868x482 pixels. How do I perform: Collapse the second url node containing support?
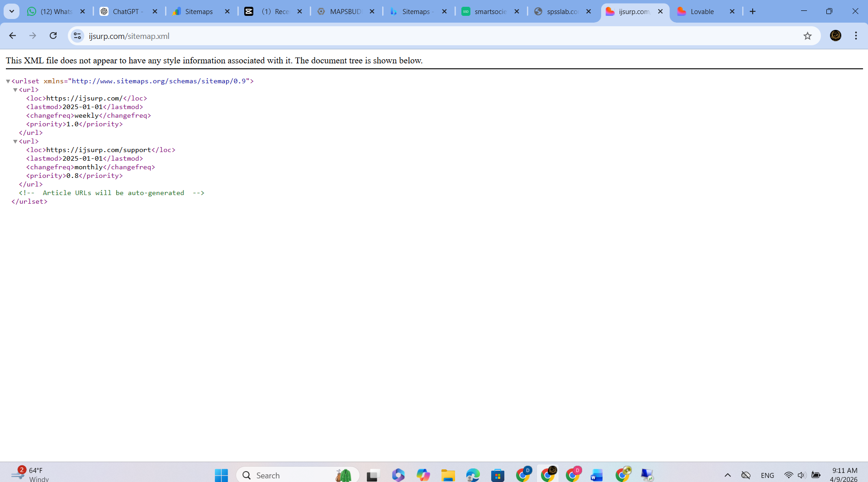tap(15, 142)
